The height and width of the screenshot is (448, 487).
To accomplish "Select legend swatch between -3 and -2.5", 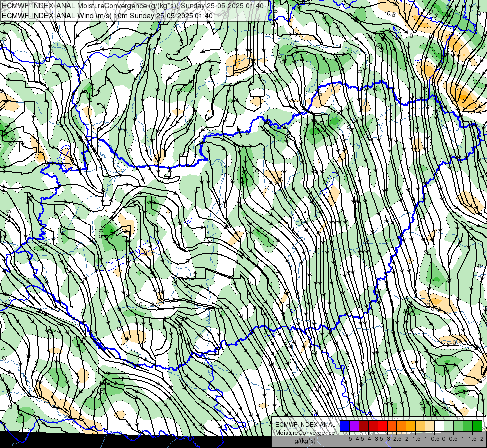I will tap(392, 426).
